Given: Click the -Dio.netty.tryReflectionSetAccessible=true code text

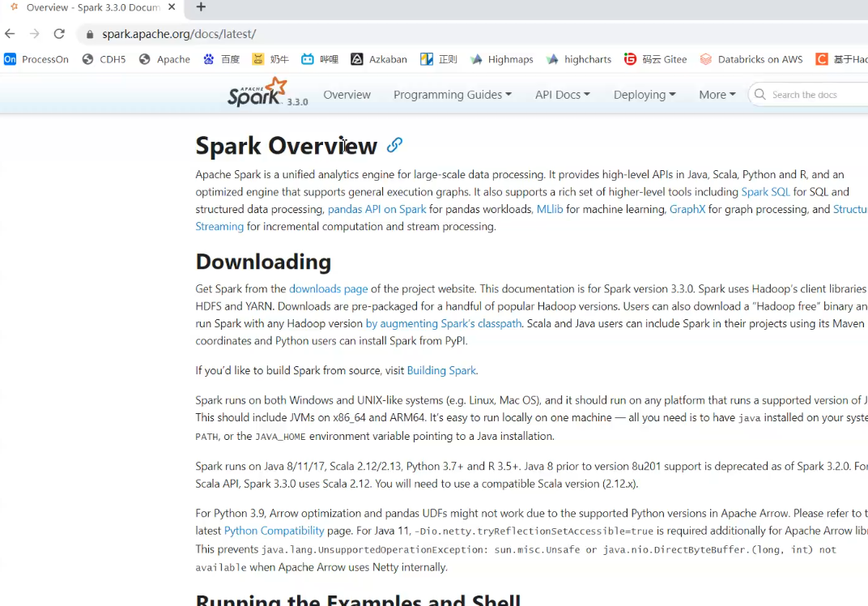Looking at the screenshot, I should coord(534,531).
